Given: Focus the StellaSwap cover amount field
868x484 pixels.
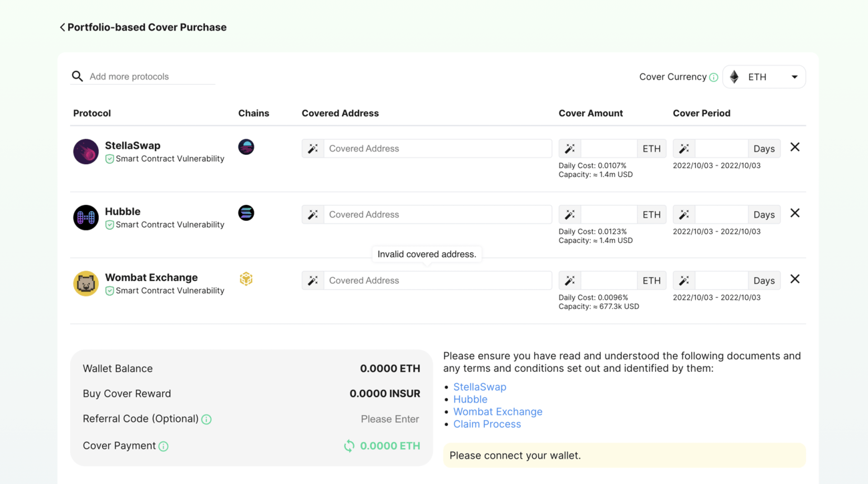Looking at the screenshot, I should tap(609, 148).
